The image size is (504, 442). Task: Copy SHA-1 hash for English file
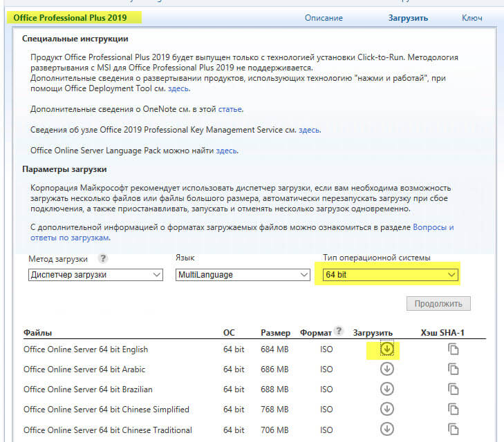coord(454,349)
